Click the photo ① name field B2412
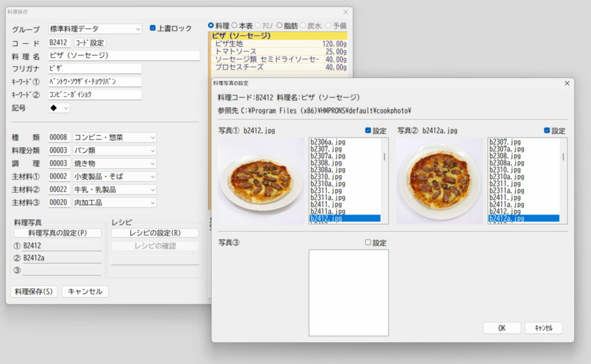Screen dimensions: 591x364 pyautogui.click(x=62, y=246)
